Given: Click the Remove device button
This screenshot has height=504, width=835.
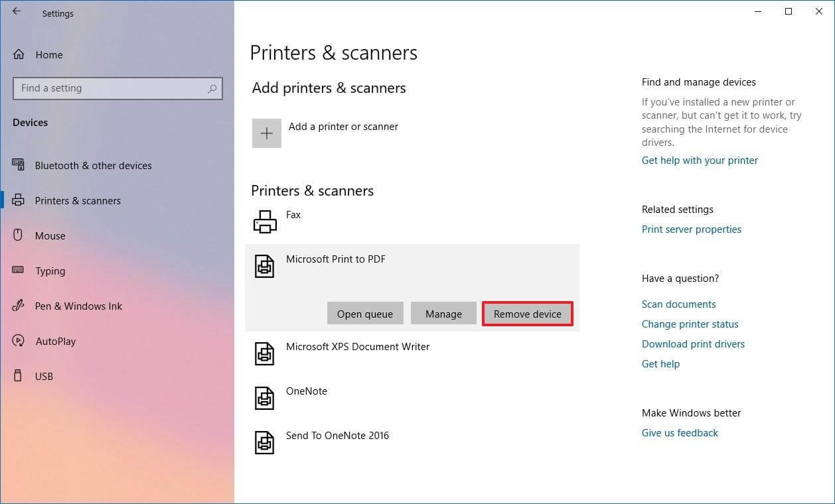Looking at the screenshot, I should tap(527, 313).
